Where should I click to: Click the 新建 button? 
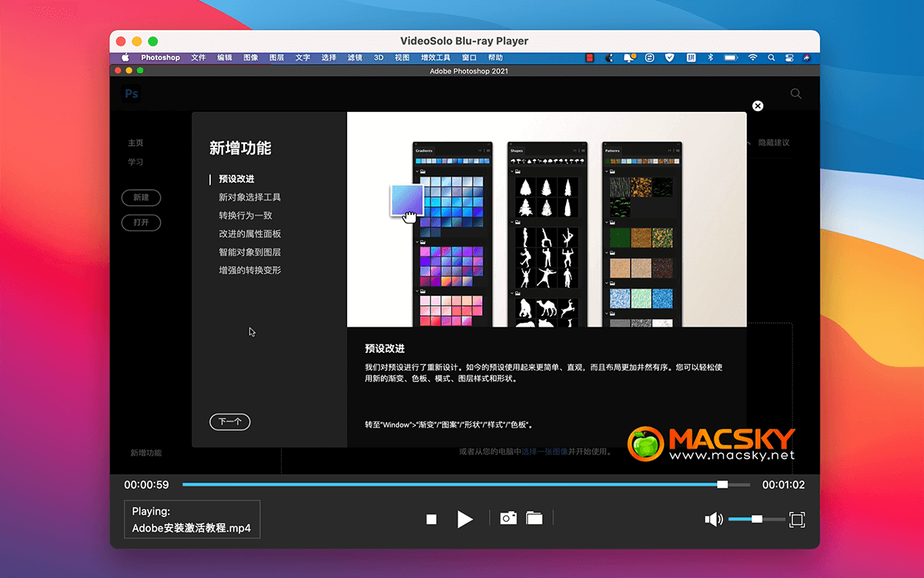pos(141,197)
